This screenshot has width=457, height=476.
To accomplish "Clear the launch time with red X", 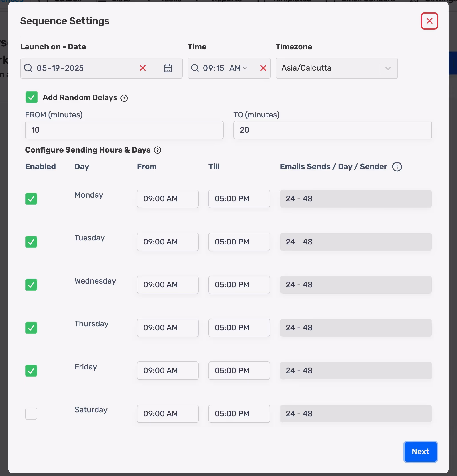I will coord(263,68).
